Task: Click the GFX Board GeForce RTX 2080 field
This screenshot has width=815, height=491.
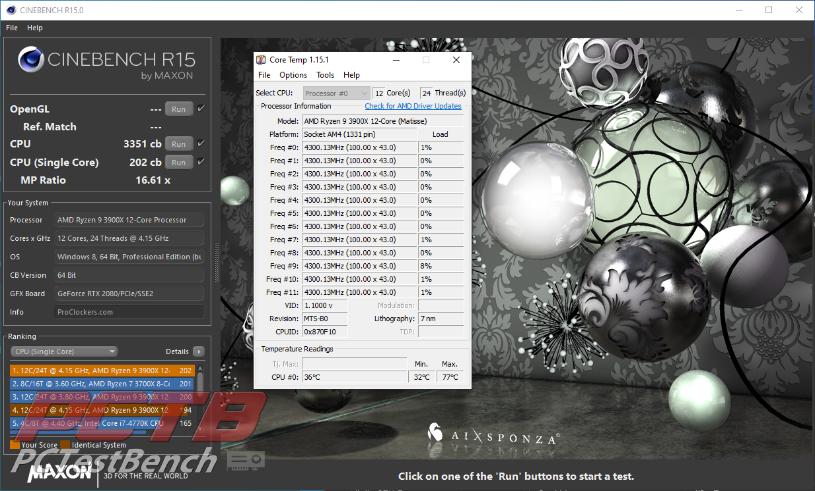Action: click(x=129, y=294)
